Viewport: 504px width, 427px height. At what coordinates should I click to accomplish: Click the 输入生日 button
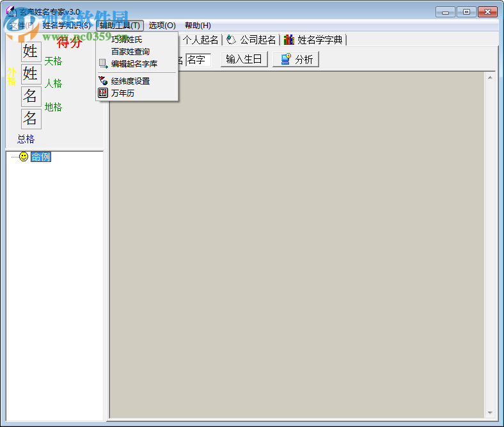(x=244, y=59)
